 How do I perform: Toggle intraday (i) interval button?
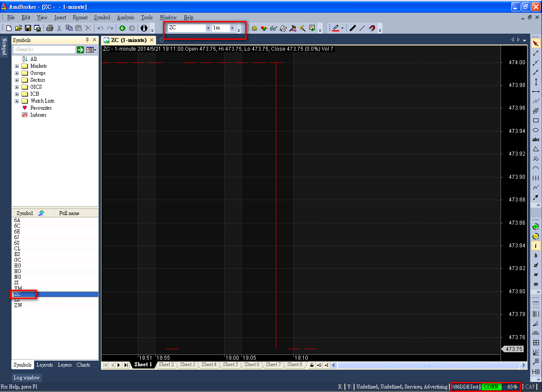point(536,246)
